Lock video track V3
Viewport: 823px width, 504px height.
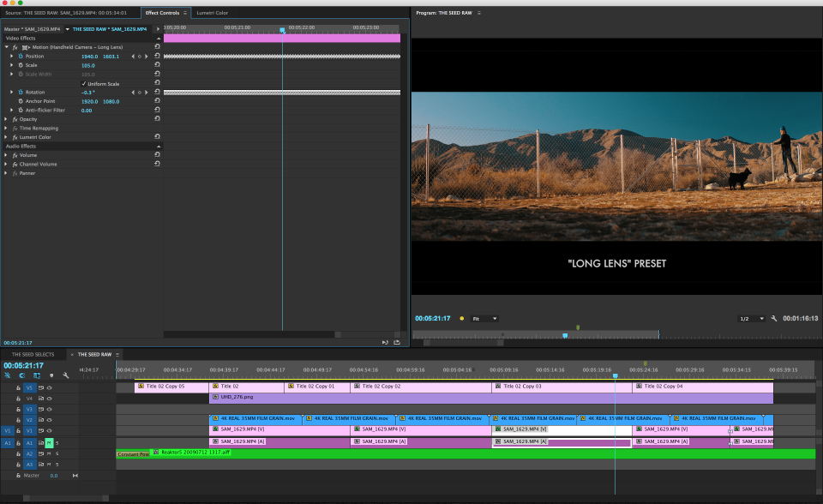click(x=18, y=410)
